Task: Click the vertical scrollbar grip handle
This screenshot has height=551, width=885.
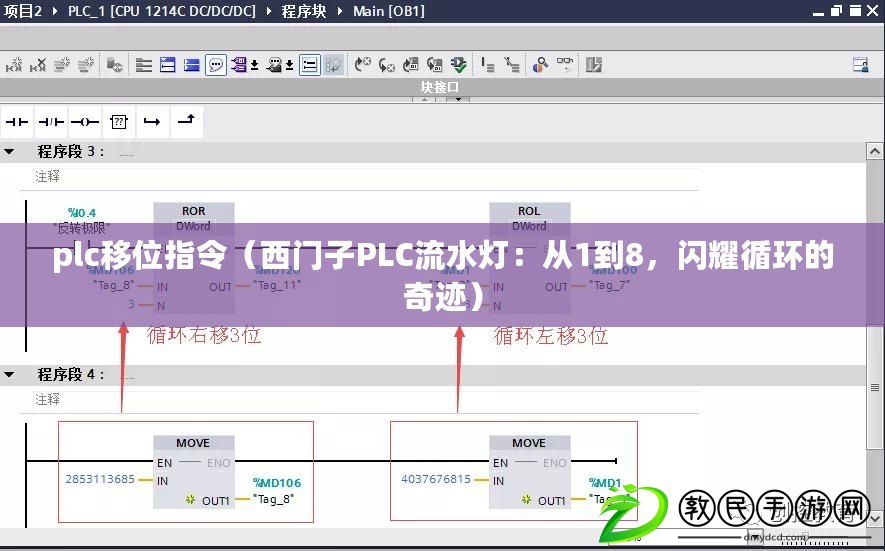Action: coord(875,387)
